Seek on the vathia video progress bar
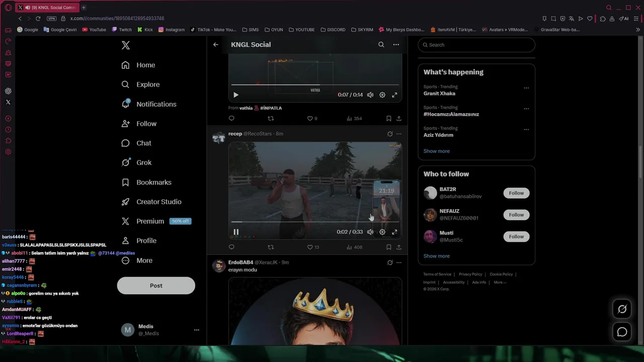 tap(315, 84)
